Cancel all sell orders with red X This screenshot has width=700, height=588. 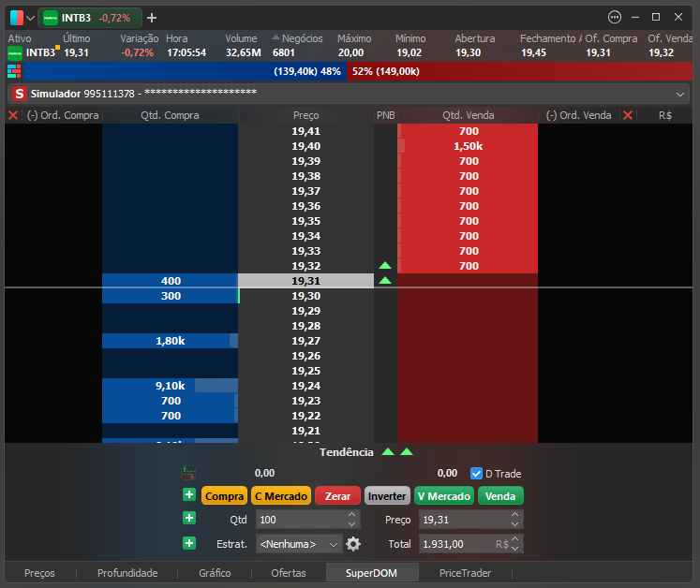tap(627, 115)
